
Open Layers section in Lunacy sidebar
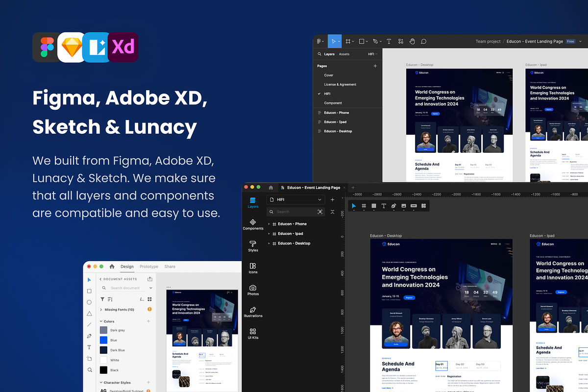[x=253, y=203]
